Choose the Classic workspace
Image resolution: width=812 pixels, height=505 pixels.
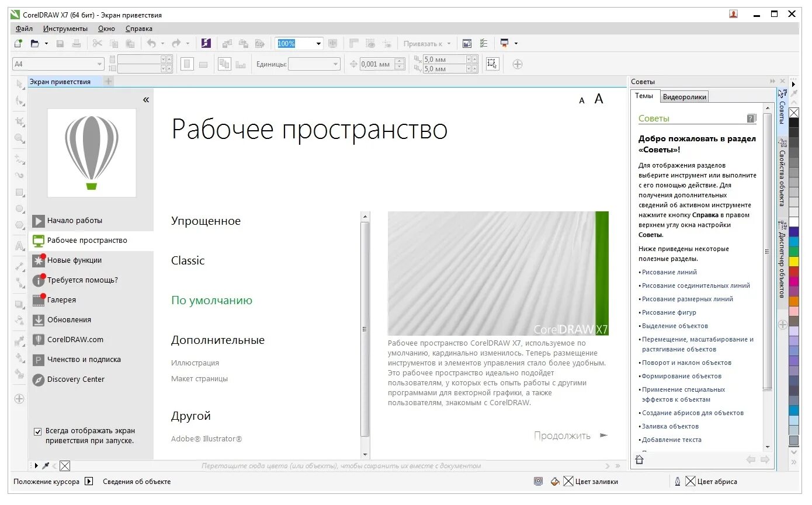(188, 261)
